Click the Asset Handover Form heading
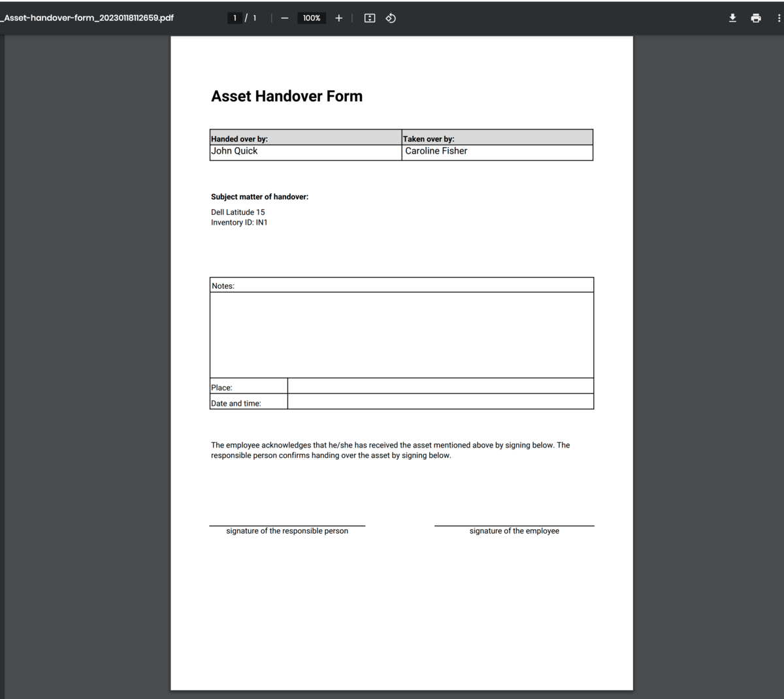The image size is (784, 699). pyautogui.click(x=286, y=96)
